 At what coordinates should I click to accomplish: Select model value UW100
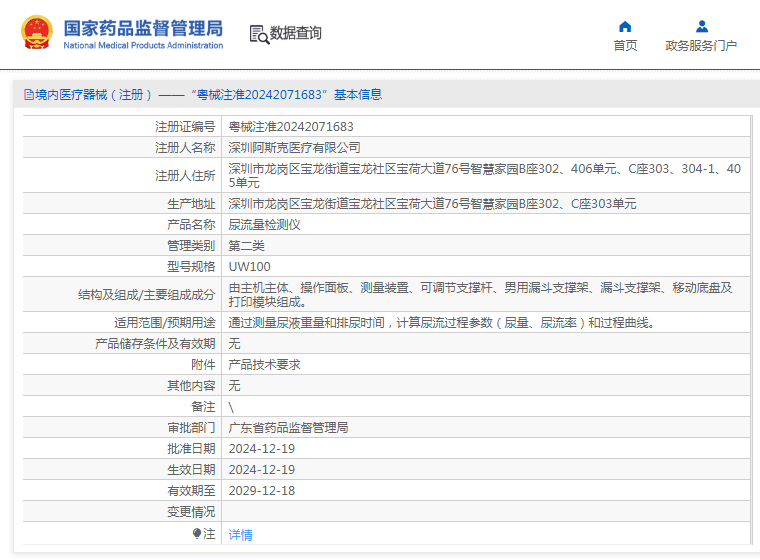tap(250, 267)
